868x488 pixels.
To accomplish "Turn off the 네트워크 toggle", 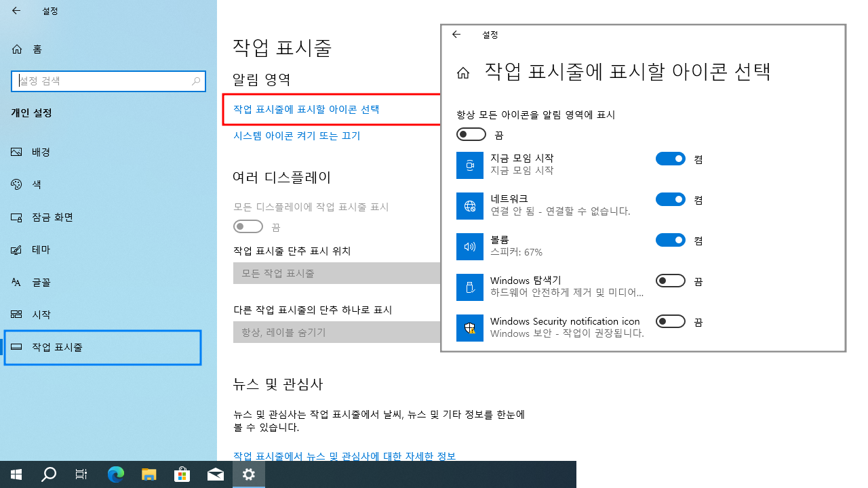I will (x=671, y=199).
